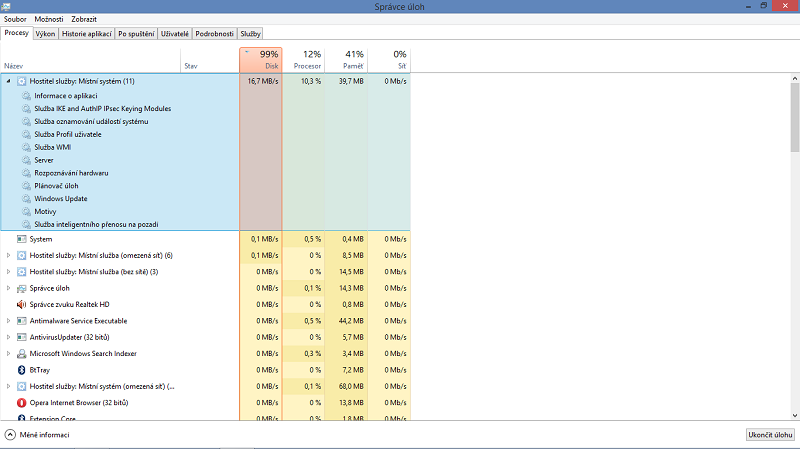Click the BtTray Bluetooth icon

click(21, 369)
